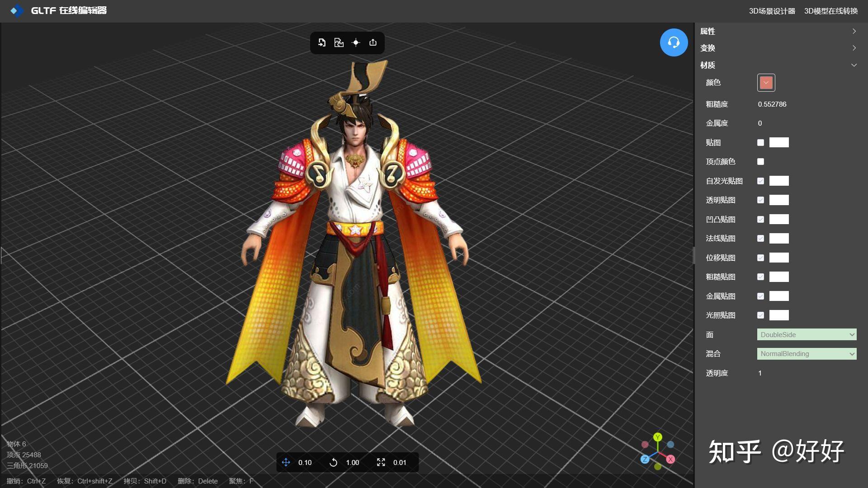Click the 光照贴图 texture thumbnail

point(779,315)
